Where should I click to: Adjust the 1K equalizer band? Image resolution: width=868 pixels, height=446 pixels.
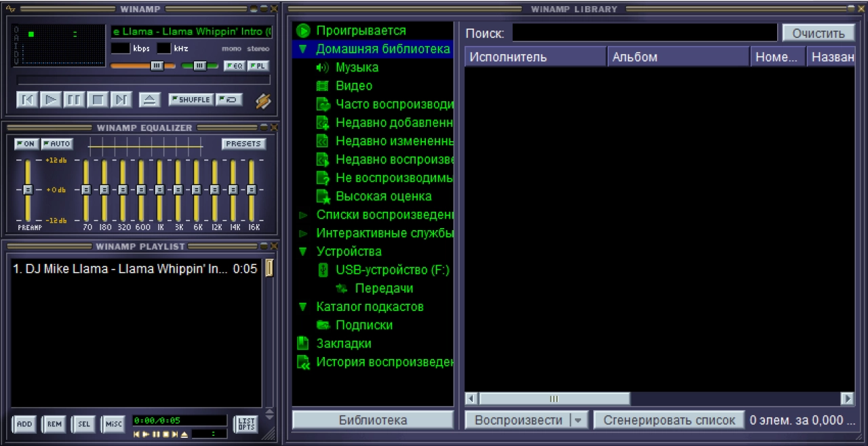point(159,190)
